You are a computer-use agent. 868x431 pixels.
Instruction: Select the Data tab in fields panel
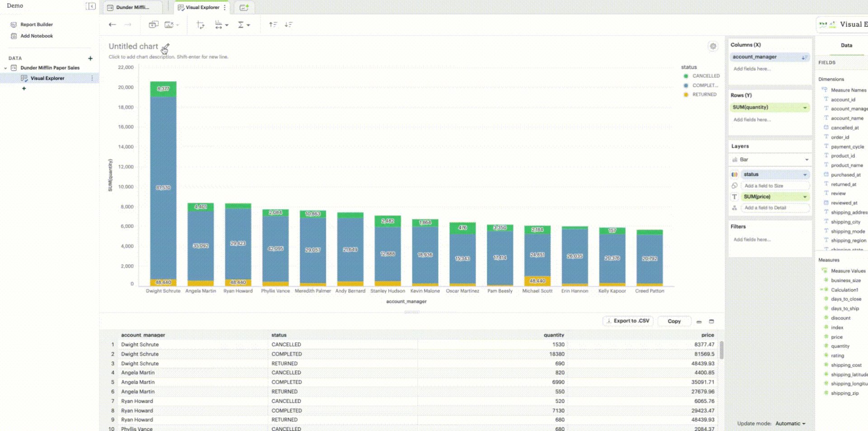click(846, 45)
